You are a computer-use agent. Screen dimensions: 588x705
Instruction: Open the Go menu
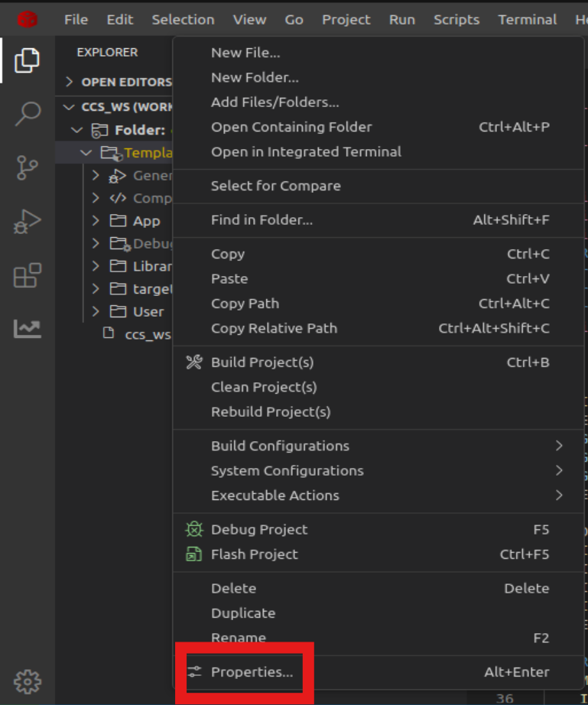[x=294, y=19]
